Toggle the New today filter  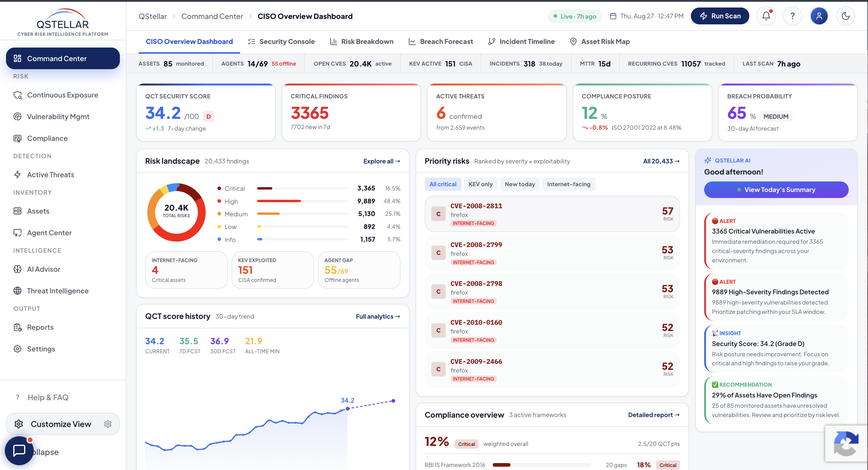pos(520,184)
